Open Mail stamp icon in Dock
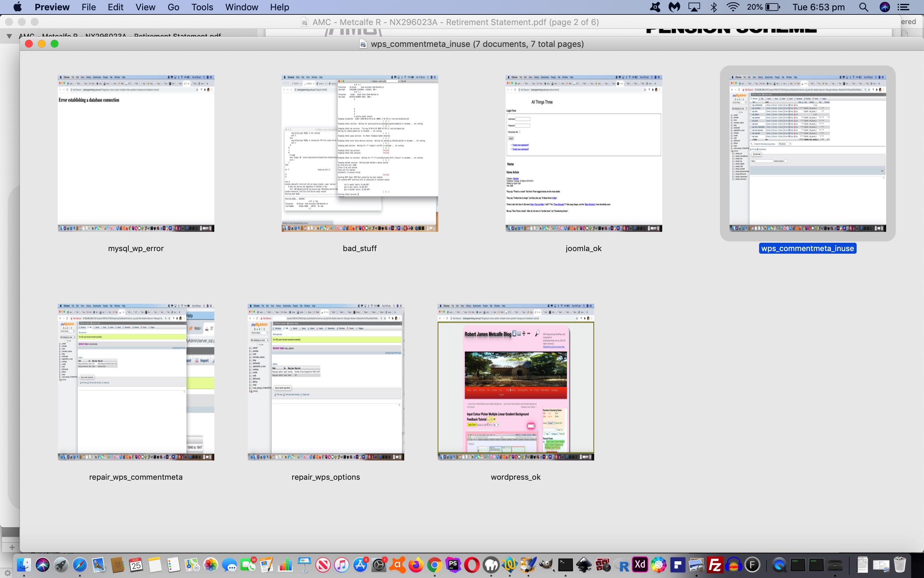The width and height of the screenshot is (924, 578). tap(98, 565)
